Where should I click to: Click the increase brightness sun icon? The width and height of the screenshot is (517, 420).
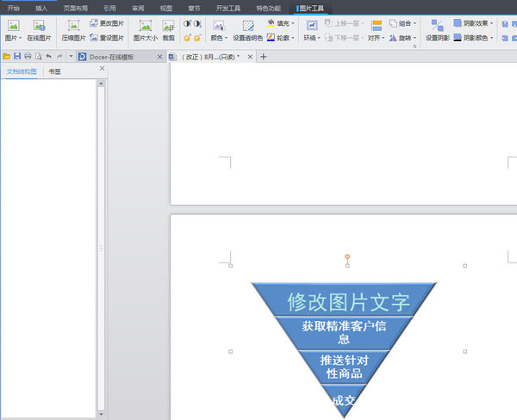[187, 38]
